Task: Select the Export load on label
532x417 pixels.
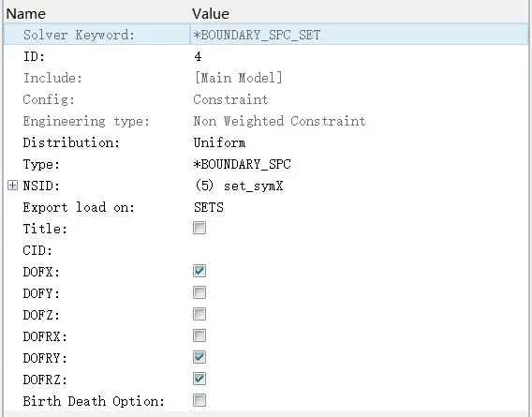Action: pos(79,207)
